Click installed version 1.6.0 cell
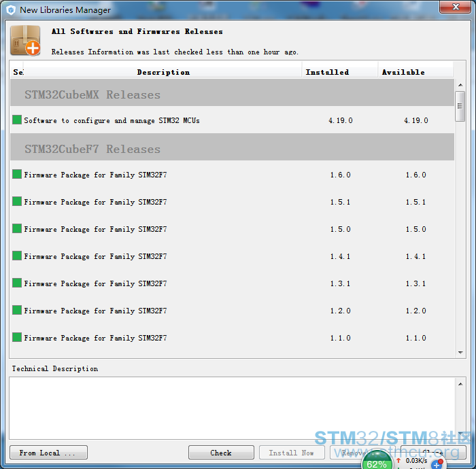The height and width of the screenshot is (469, 476). pos(340,175)
